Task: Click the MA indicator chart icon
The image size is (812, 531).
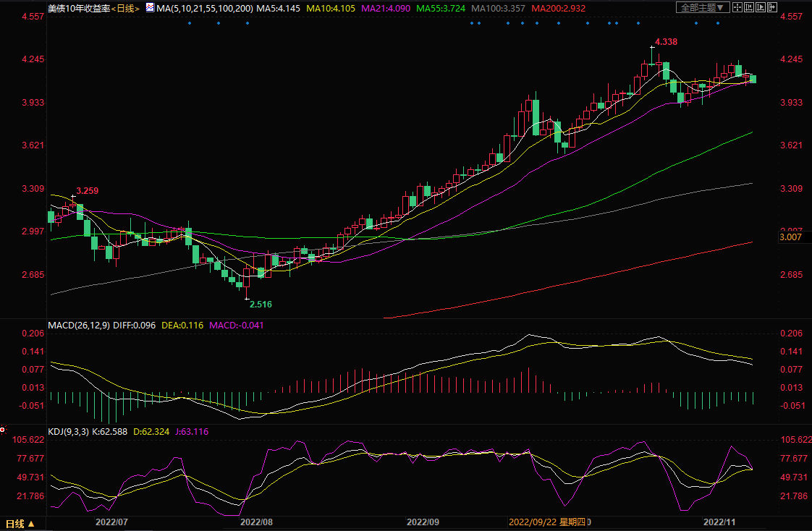Action: click(150, 8)
